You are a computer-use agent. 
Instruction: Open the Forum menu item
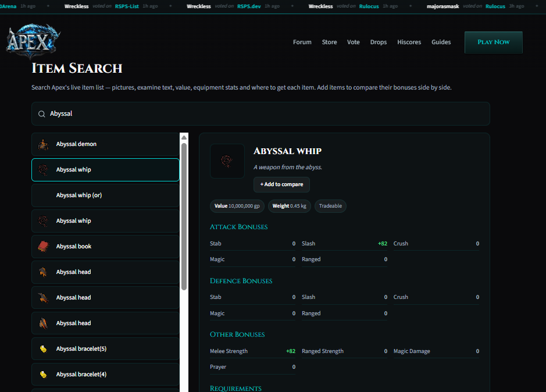302,42
